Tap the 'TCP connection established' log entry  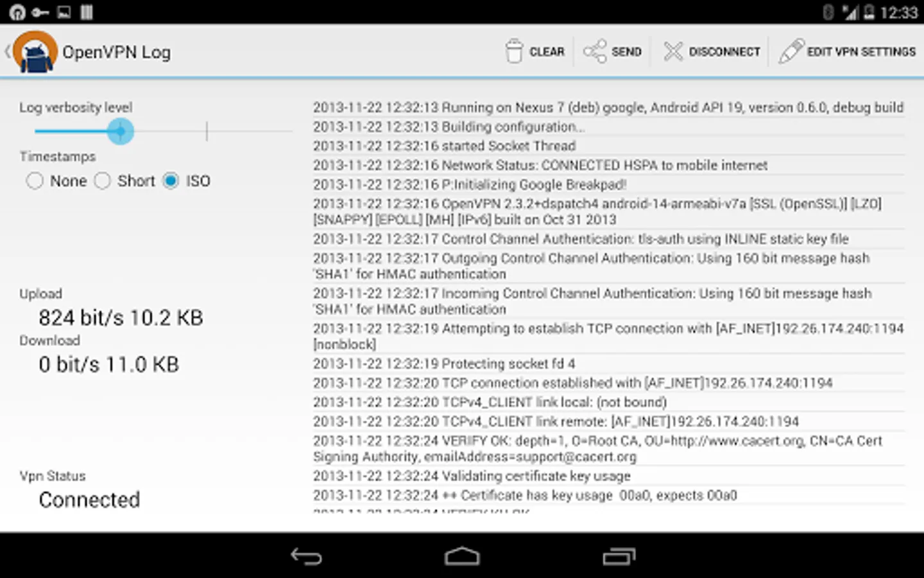pyautogui.click(x=608, y=383)
